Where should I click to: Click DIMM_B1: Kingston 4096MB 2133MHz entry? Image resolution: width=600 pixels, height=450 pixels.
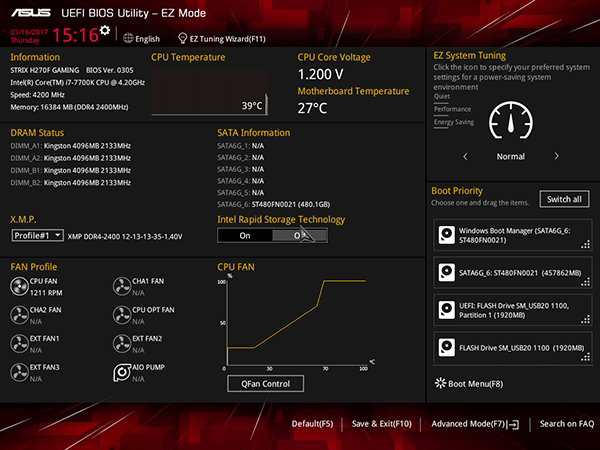pyautogui.click(x=70, y=170)
